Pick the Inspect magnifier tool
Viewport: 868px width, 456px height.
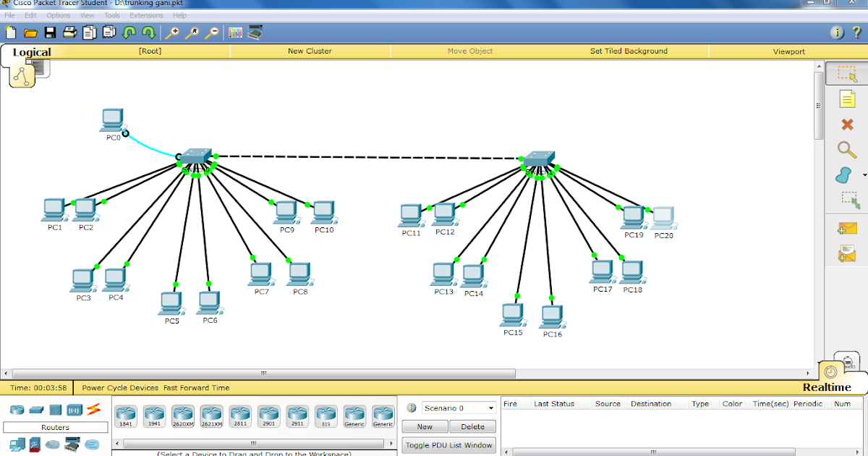point(847,150)
